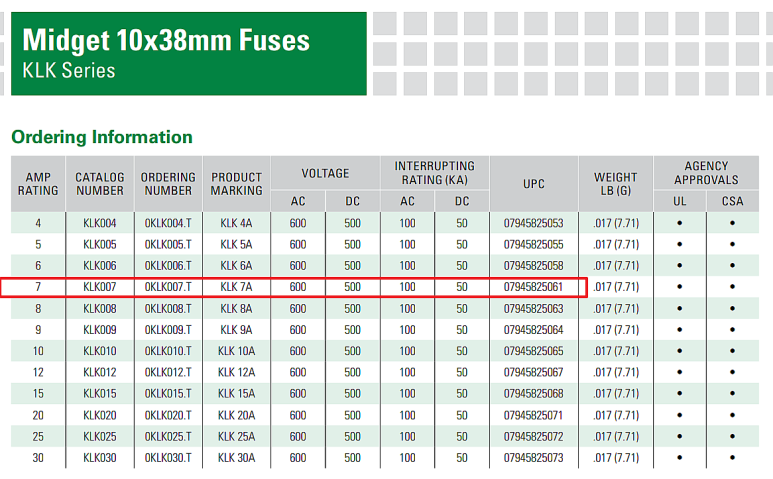The height and width of the screenshot is (479, 773).
Task: Click ordering number '0KLK020.T'
Action: tap(168, 415)
